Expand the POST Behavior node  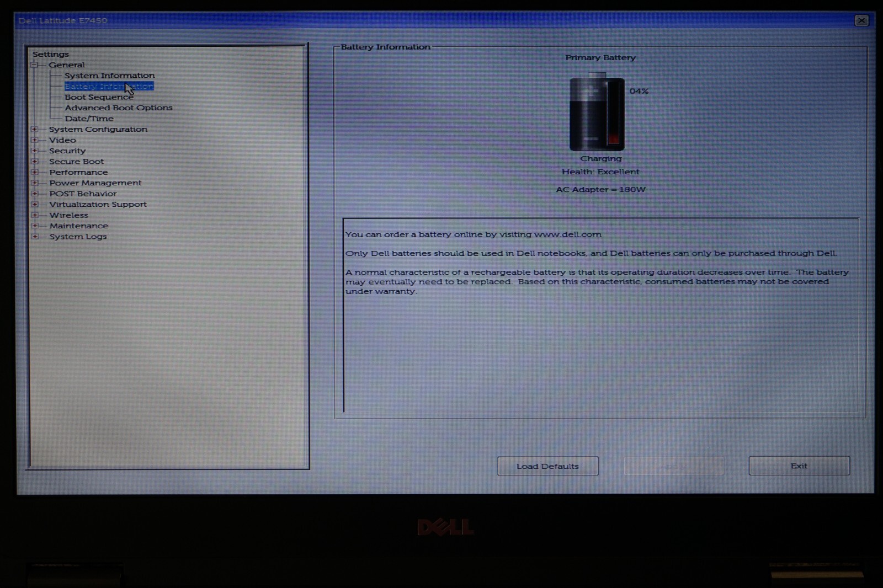(35, 194)
